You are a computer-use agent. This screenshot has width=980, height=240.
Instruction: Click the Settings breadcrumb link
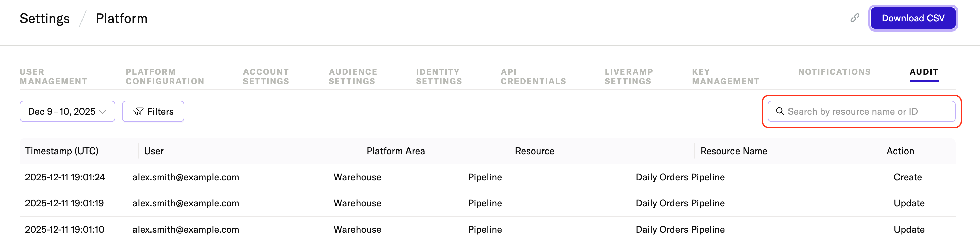[45, 19]
